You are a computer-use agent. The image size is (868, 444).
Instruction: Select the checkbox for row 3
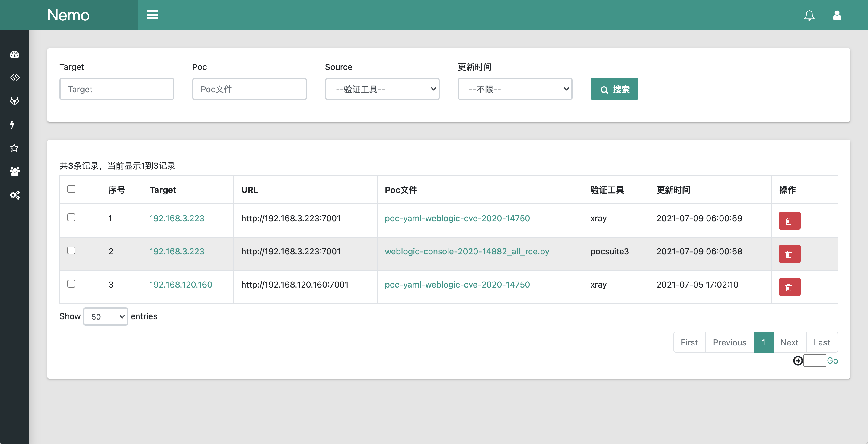(x=71, y=284)
